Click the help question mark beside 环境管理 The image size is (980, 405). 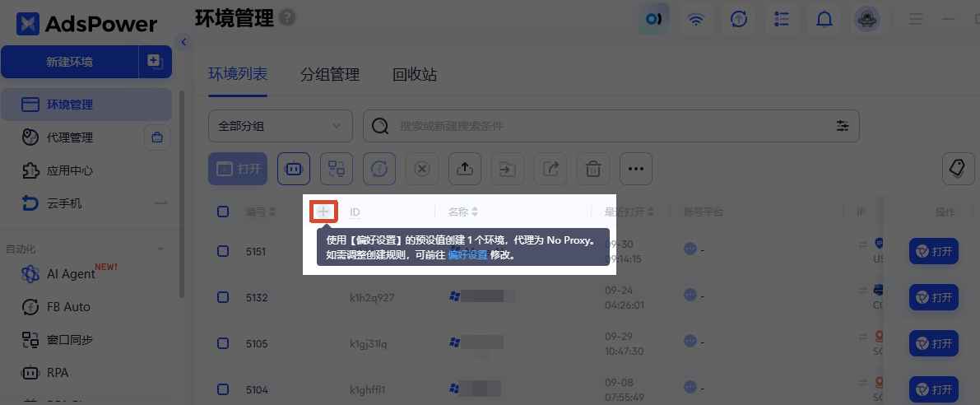point(287,17)
